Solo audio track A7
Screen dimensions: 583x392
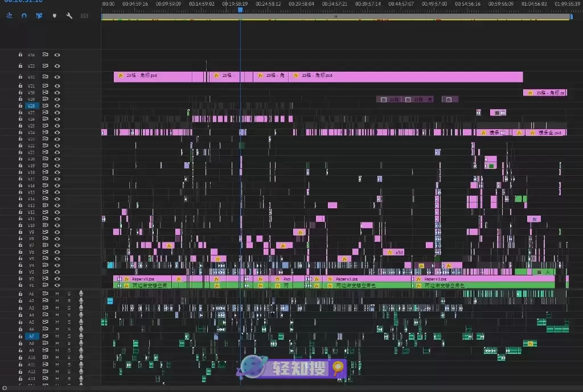tap(69, 336)
